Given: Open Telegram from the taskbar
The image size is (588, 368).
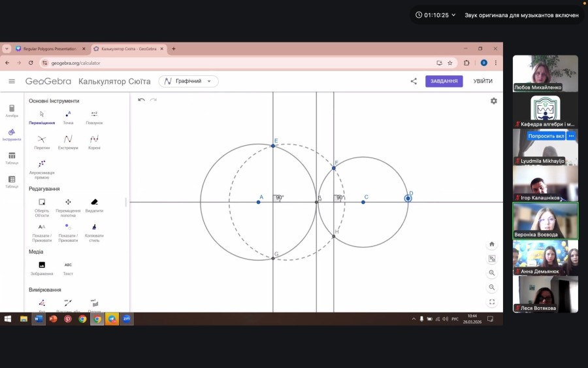Looking at the screenshot, I should tap(112, 319).
